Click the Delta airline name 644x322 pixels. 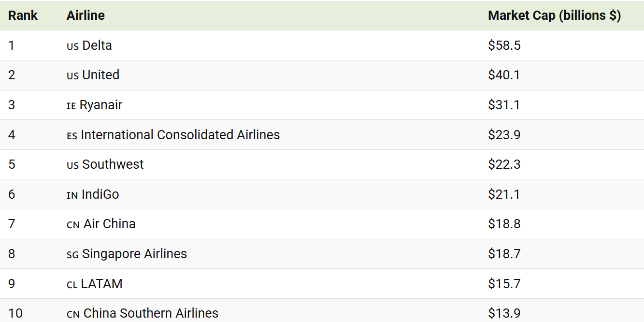[x=97, y=45]
